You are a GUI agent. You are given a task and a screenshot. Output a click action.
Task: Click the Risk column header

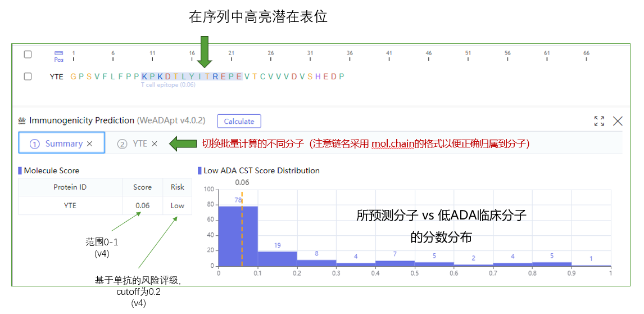pos(177,187)
